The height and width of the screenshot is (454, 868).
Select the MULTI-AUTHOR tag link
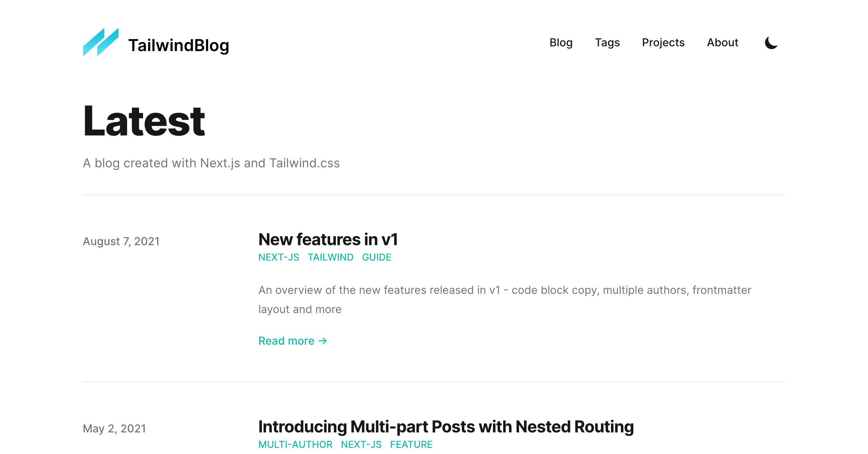coord(295,444)
